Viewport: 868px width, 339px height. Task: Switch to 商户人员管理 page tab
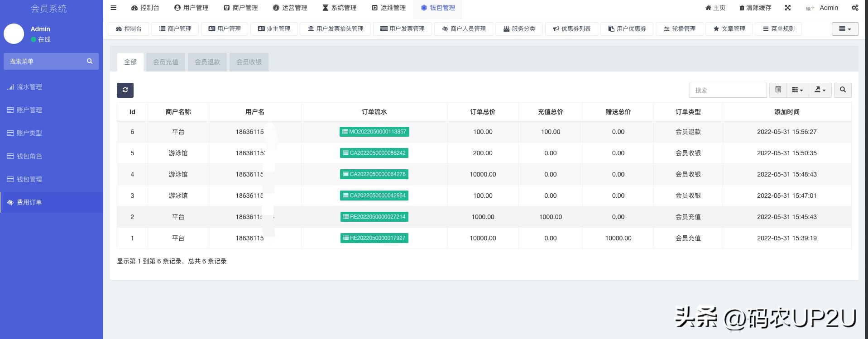[x=464, y=29]
